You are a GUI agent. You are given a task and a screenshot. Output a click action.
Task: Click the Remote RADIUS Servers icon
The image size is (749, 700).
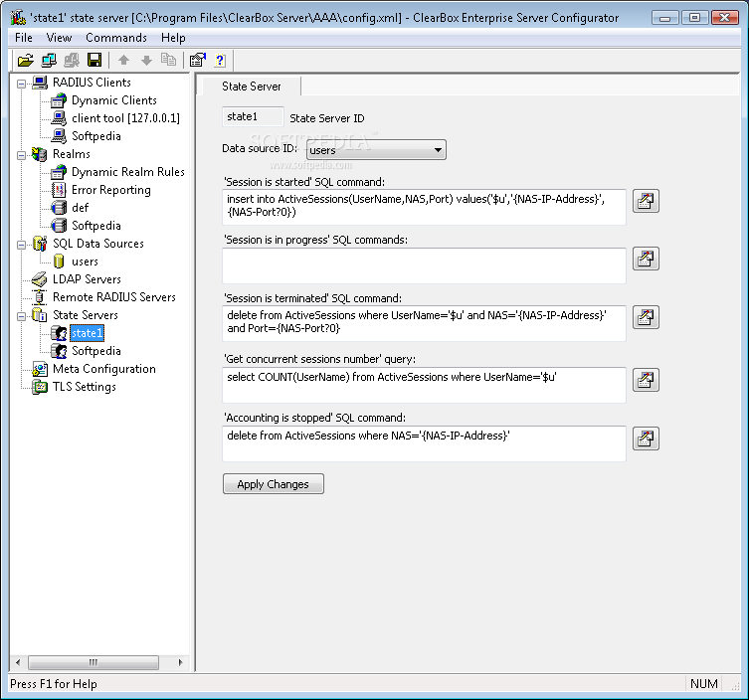click(39, 297)
